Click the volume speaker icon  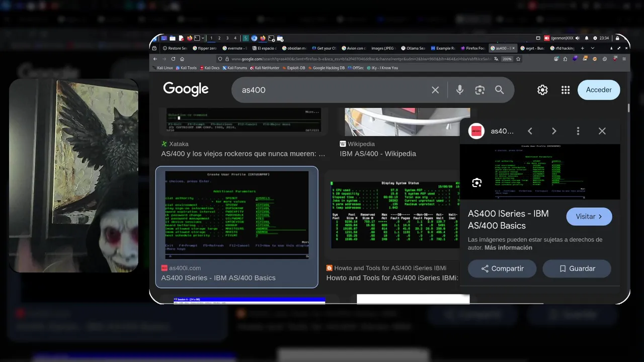(578, 38)
